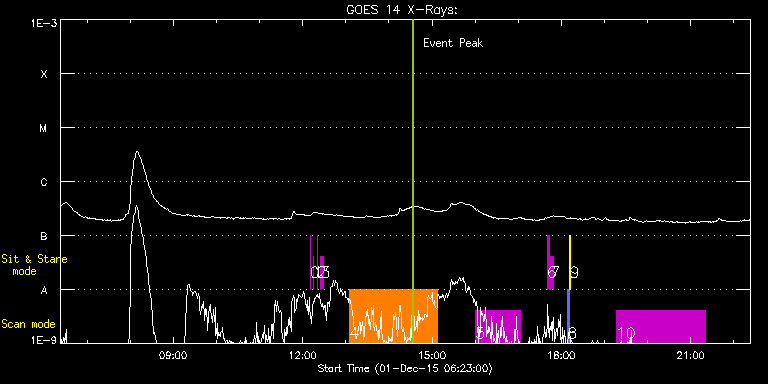Click the yellow sit-and-stare bar labeled 9
The image size is (768, 384).
(570, 262)
